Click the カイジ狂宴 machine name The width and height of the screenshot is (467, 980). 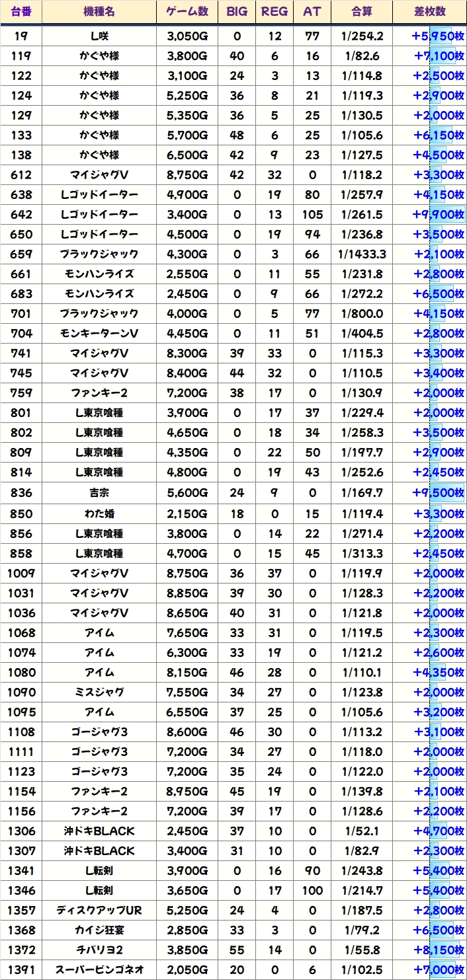(99, 930)
